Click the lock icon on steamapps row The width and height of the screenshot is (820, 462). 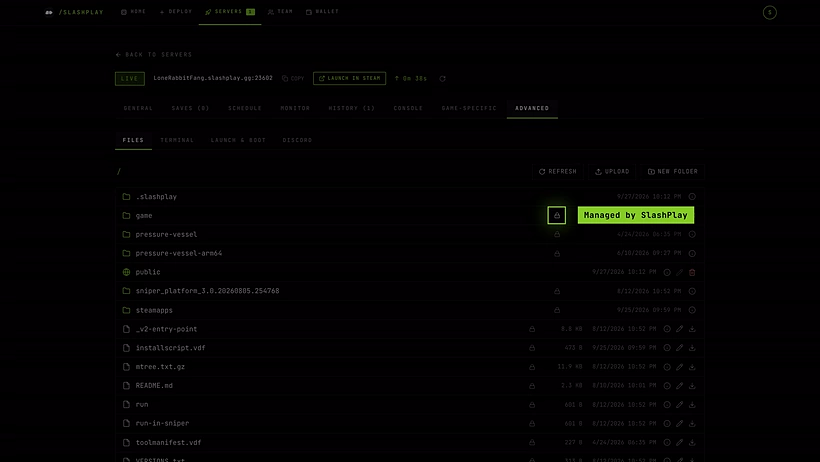pos(557,310)
